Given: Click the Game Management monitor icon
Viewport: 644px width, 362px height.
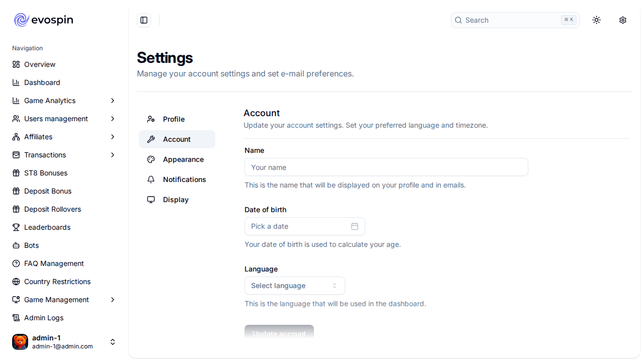Looking at the screenshot, I should point(16,300).
